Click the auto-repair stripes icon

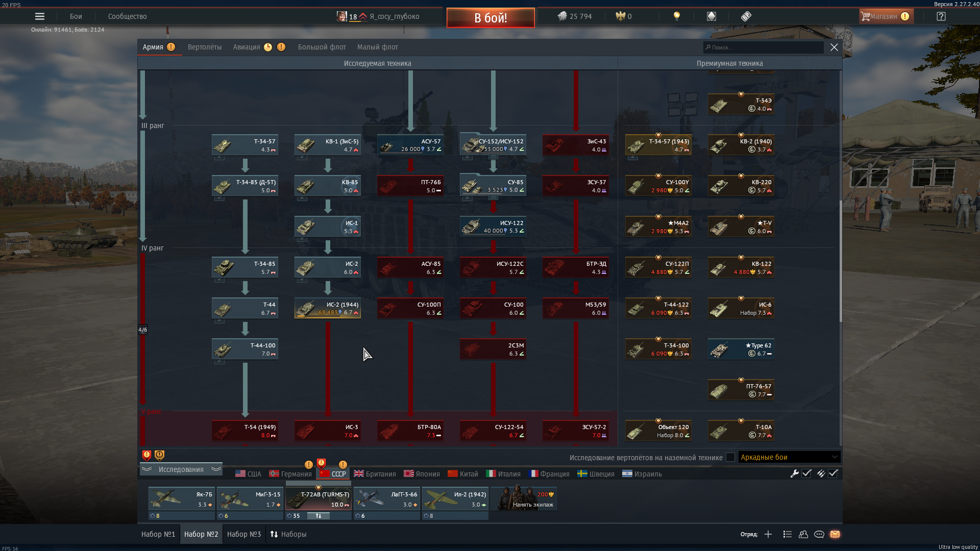pos(821,473)
